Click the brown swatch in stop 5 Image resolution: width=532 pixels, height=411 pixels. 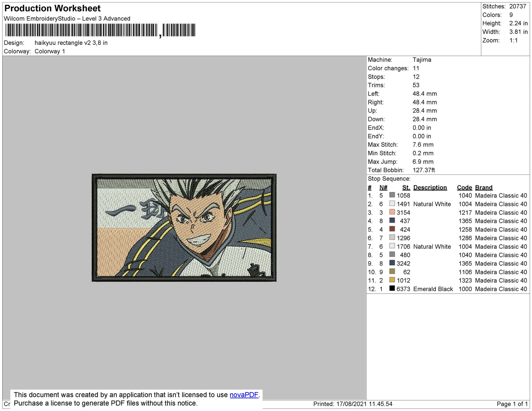coord(392,228)
